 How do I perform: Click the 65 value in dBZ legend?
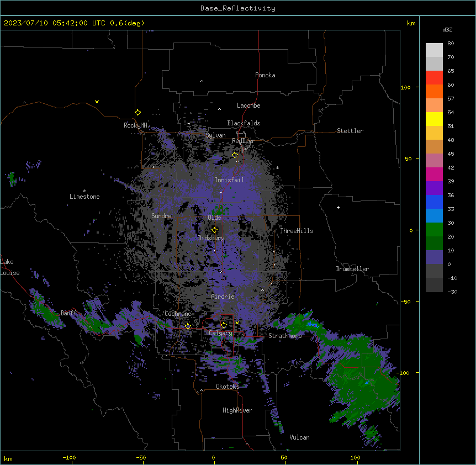coord(451,71)
